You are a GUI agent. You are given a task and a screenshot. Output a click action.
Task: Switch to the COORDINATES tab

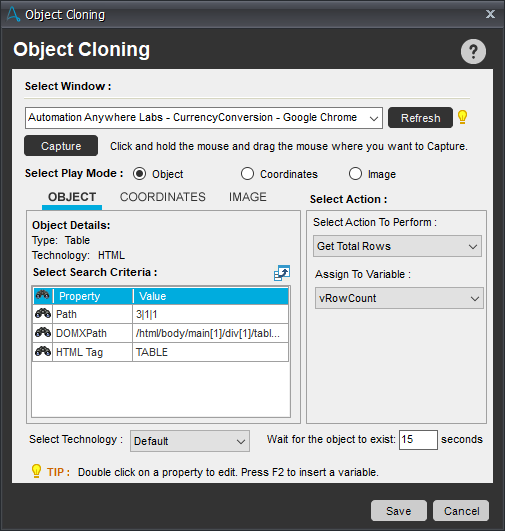click(163, 197)
